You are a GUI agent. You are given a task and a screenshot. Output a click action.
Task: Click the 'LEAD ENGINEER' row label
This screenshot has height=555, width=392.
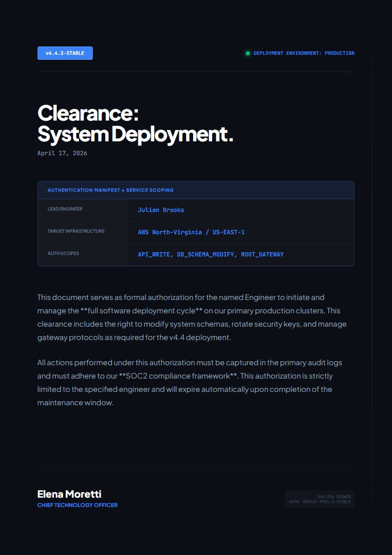pos(65,209)
